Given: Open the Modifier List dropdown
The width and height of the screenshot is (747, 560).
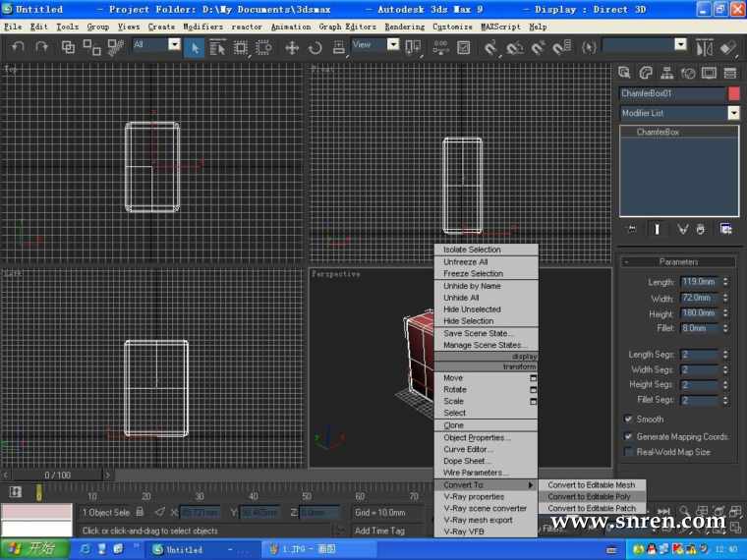Looking at the screenshot, I should coord(733,113).
